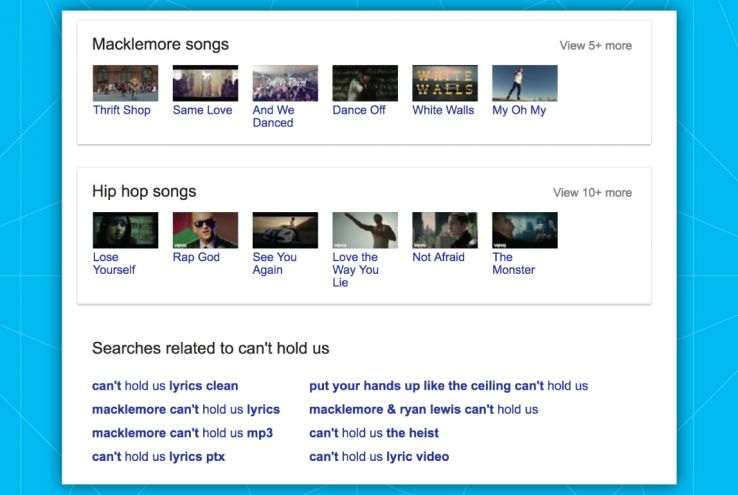Open the Thrift Shop video thumbnail
The image size is (738, 495).
(x=125, y=83)
